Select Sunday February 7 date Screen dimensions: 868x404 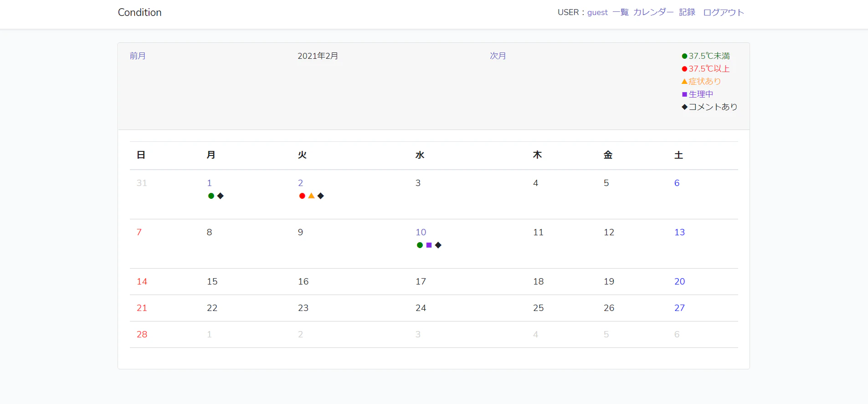pos(139,232)
